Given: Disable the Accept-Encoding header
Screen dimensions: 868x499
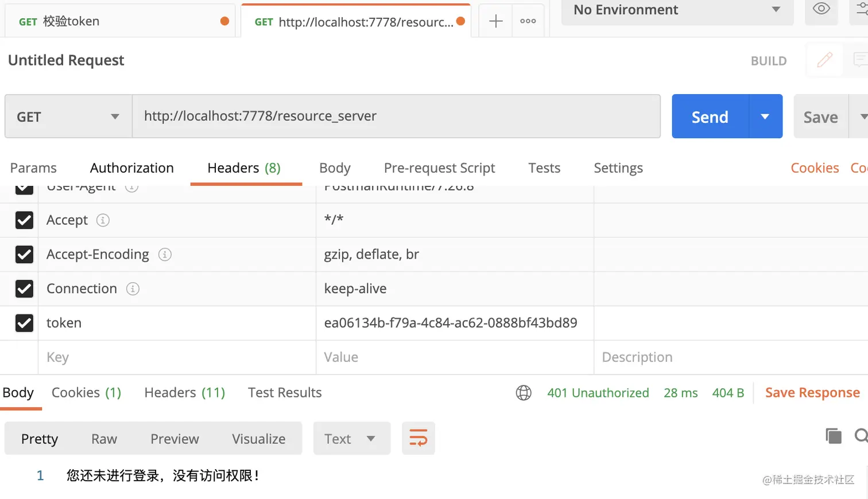Looking at the screenshot, I should click(x=24, y=254).
